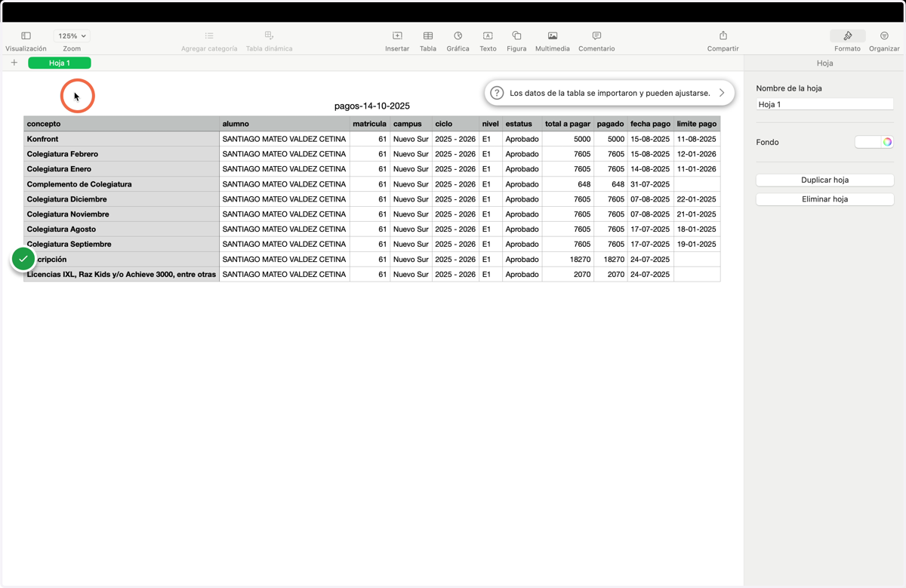This screenshot has height=588, width=906.
Task: Open the 125% zoom dropdown
Action: pyautogui.click(x=72, y=35)
